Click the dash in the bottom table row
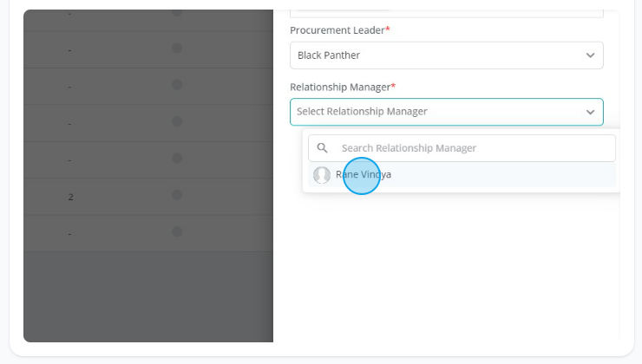The image size is (642, 364). pyautogui.click(x=69, y=234)
